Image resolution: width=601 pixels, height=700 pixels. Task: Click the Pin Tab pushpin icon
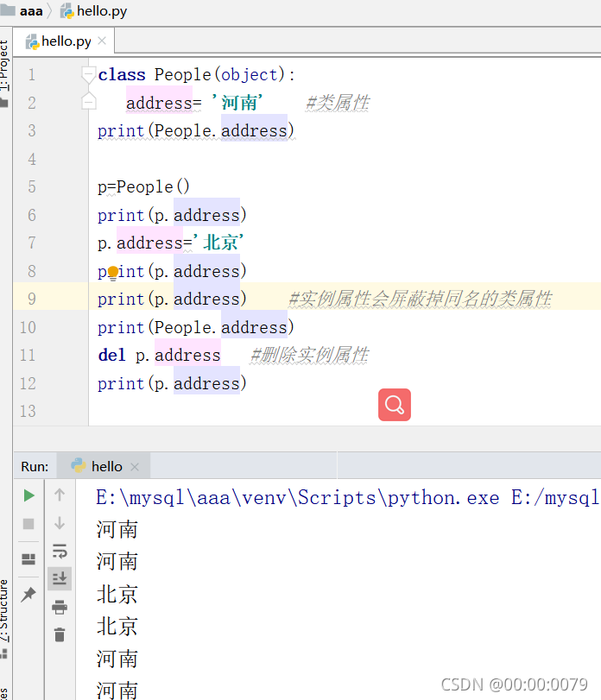pos(28,594)
